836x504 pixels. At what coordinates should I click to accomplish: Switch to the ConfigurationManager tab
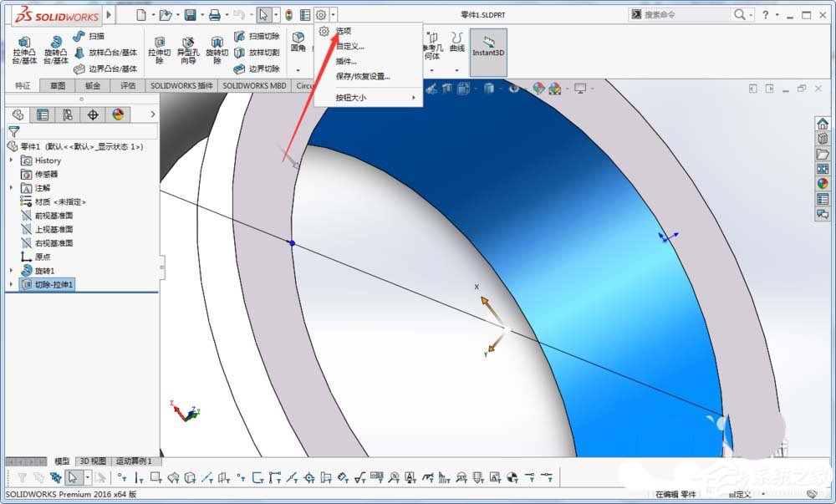click(x=67, y=115)
